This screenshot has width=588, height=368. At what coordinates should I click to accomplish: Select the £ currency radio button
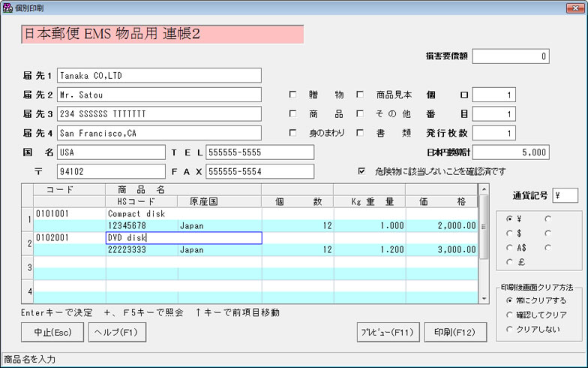click(x=510, y=261)
